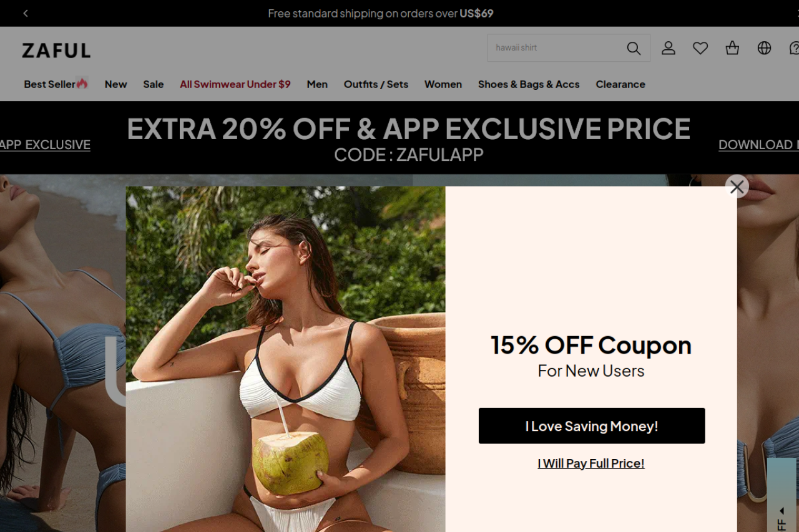Select All Swimwear Under $9 menu

235,84
